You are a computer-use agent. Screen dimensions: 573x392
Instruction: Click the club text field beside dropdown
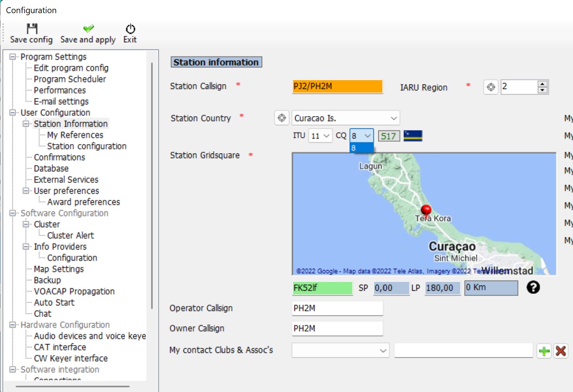click(x=464, y=351)
